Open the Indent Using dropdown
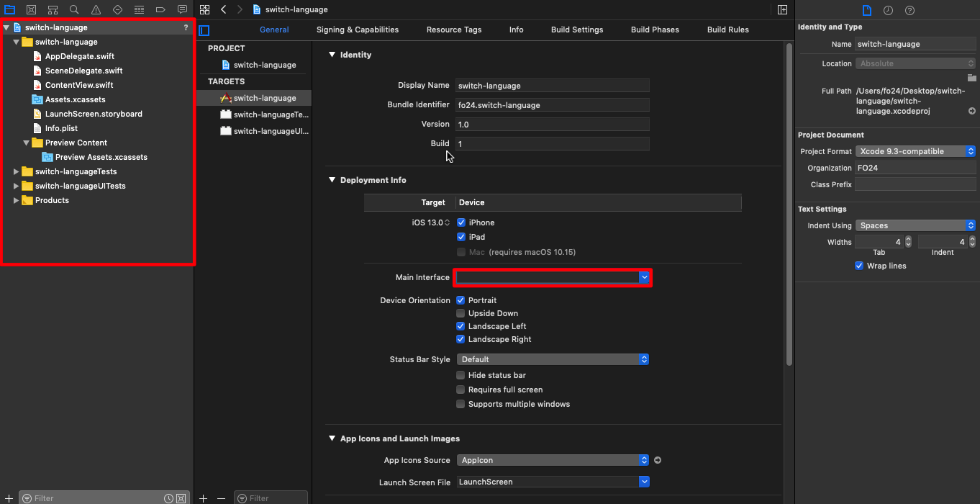This screenshot has width=980, height=504. [x=915, y=225]
